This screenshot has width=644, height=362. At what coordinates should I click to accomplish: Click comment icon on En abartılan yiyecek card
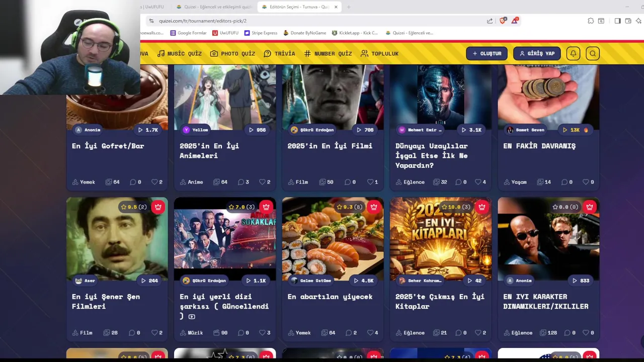pos(349,333)
